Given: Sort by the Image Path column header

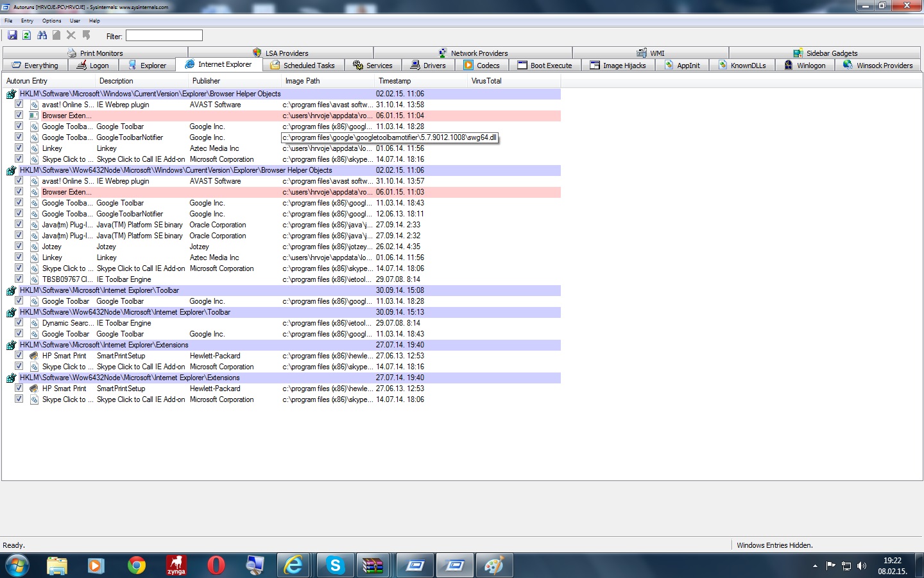Looking at the screenshot, I should 329,81.
